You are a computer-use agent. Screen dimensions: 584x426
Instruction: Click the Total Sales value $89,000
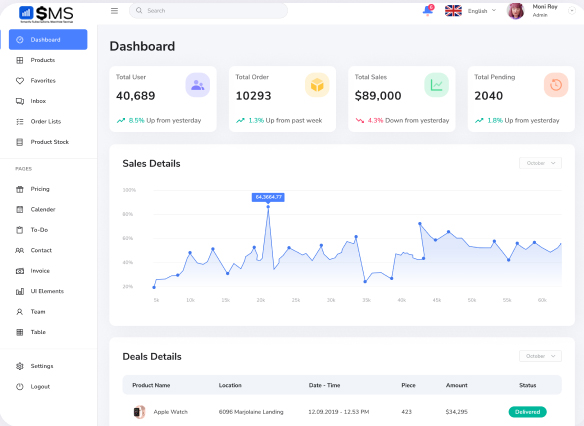point(378,96)
